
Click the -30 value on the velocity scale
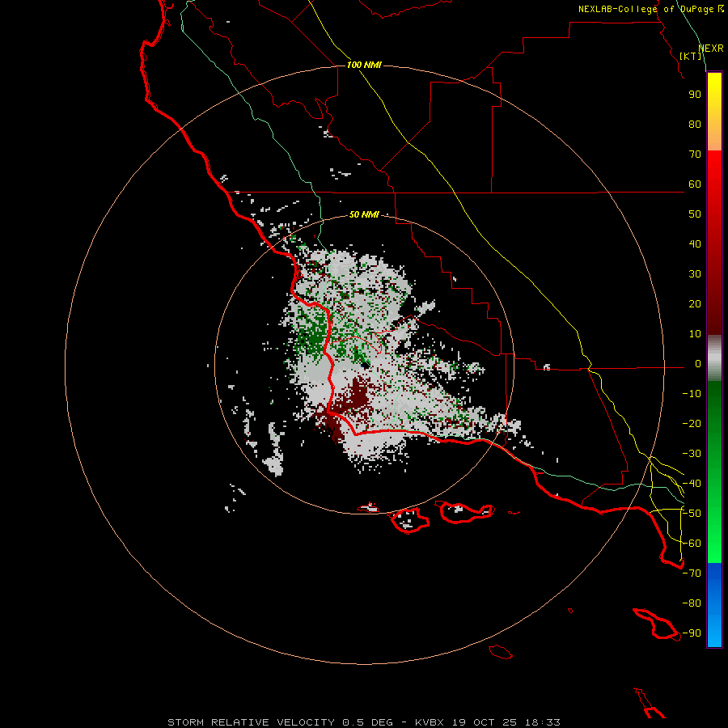(x=692, y=454)
